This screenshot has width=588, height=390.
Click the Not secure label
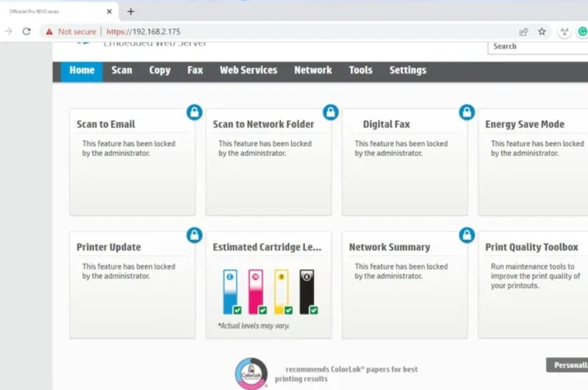[77, 32]
